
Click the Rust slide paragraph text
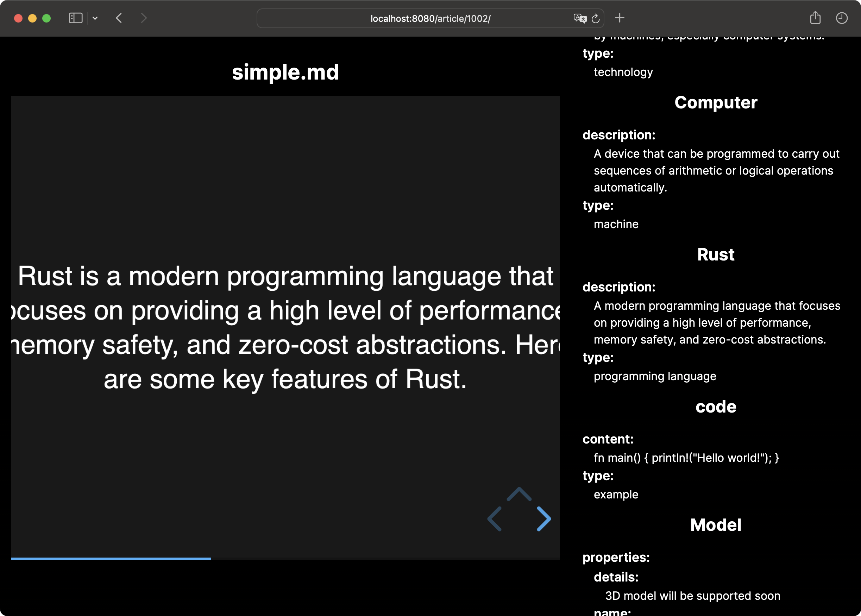coord(285,327)
